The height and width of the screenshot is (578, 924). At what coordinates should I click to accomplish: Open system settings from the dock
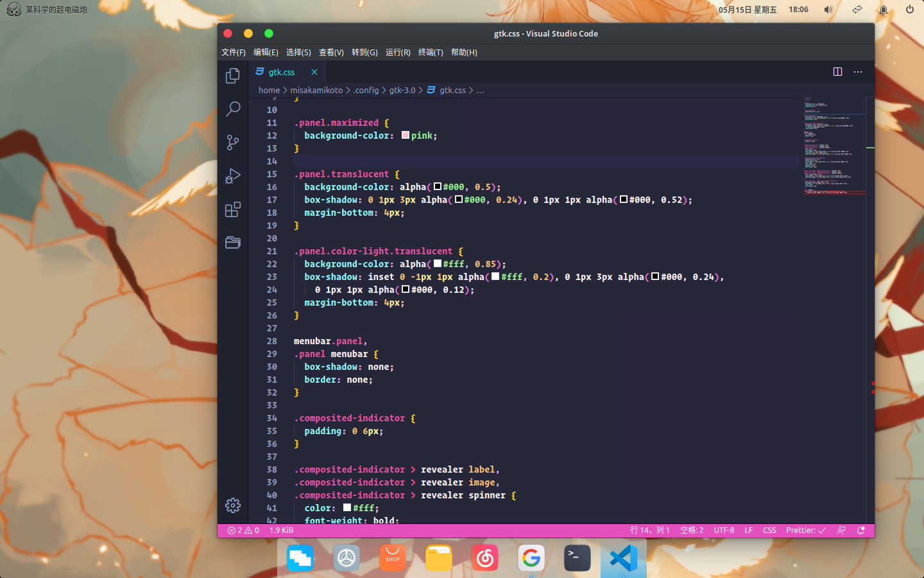pyautogui.click(x=346, y=558)
